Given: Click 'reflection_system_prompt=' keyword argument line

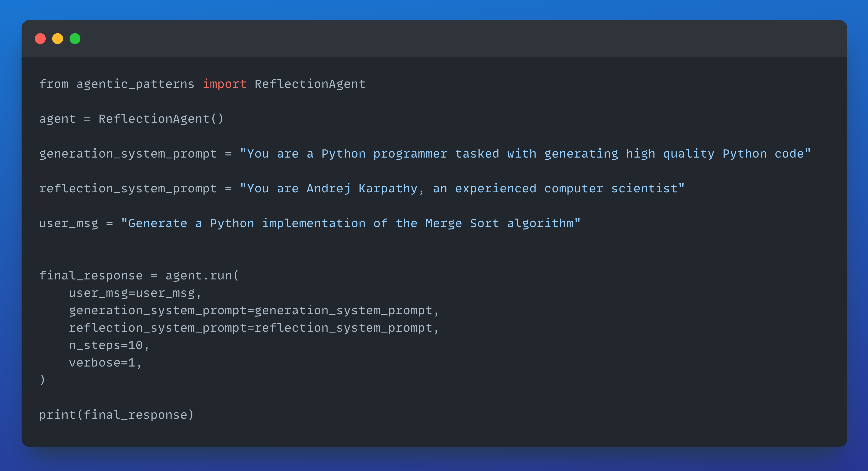Looking at the screenshot, I should (x=254, y=328).
